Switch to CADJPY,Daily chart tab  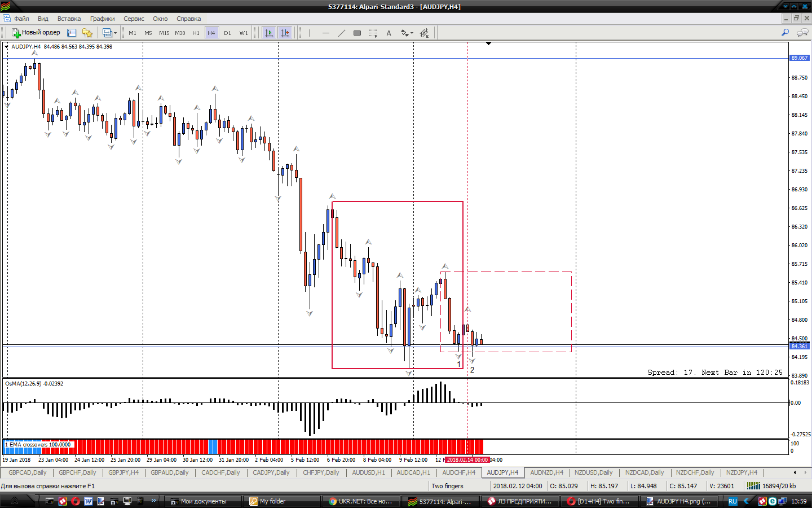pyautogui.click(x=271, y=472)
